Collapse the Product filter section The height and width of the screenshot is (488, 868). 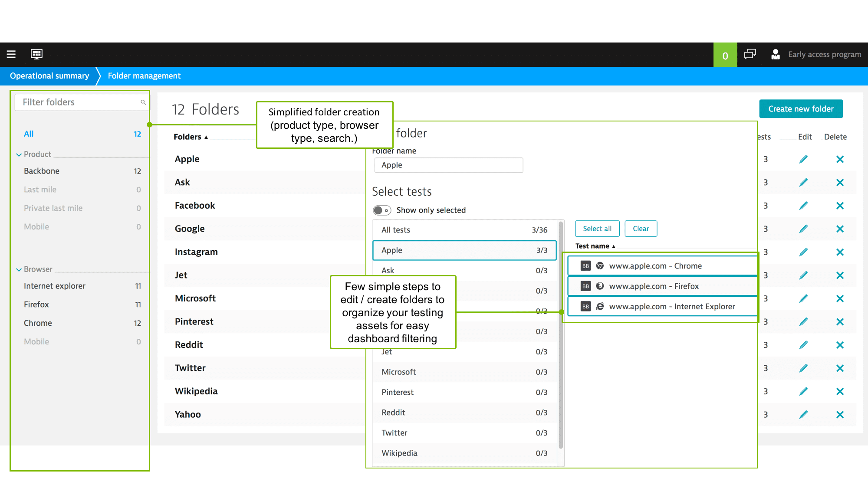[19, 154]
